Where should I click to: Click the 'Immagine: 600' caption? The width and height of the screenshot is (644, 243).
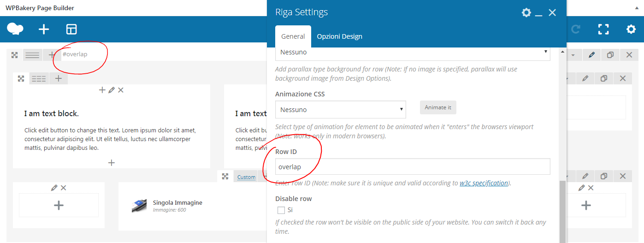[169, 210]
